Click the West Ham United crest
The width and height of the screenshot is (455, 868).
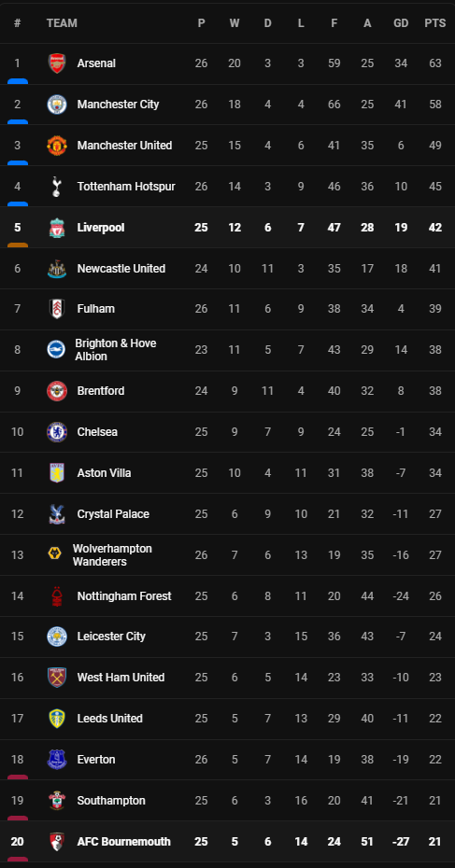pos(57,678)
